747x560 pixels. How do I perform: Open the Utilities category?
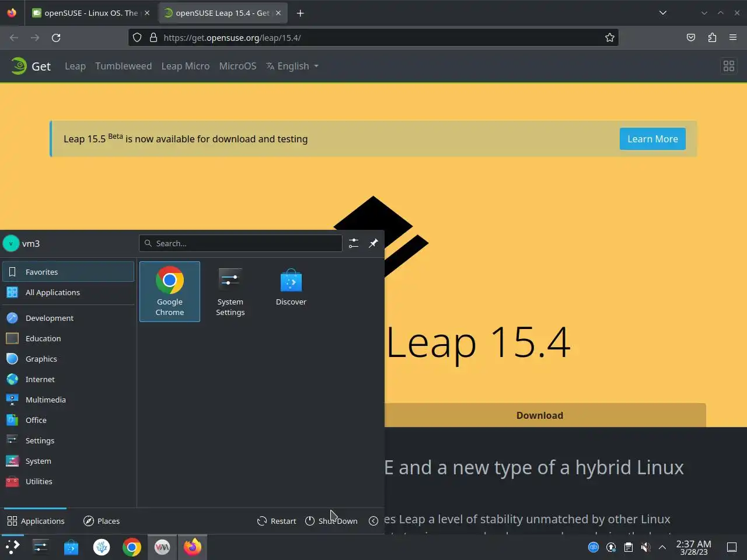click(x=68, y=481)
